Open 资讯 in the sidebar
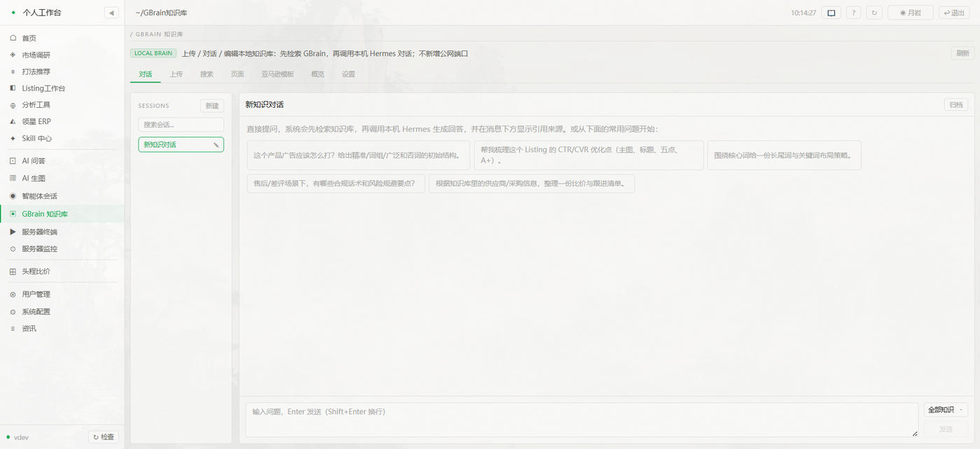 pyautogui.click(x=62, y=329)
